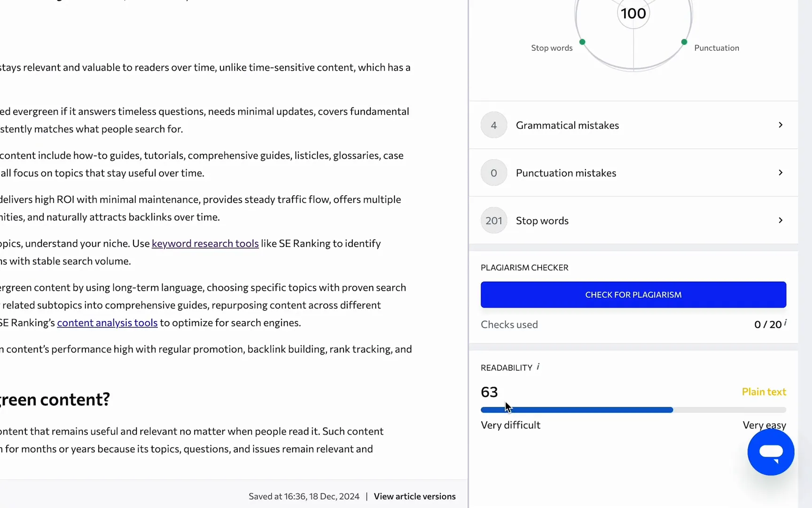Click the 100 content score gauge
Screen dimensions: 812x508
coord(632,14)
